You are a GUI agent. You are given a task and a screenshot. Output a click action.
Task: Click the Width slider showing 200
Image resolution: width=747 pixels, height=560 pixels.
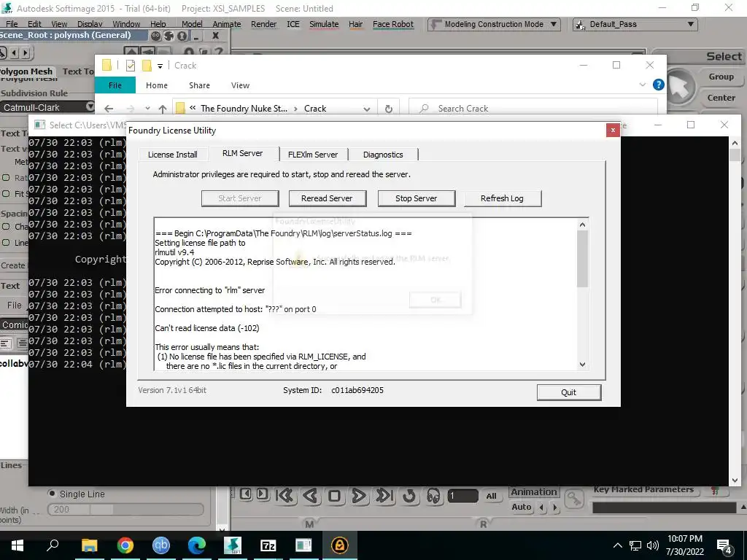(125, 510)
